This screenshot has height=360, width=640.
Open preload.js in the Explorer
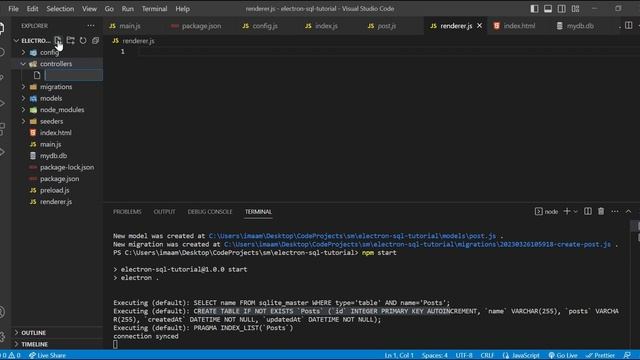(54, 190)
